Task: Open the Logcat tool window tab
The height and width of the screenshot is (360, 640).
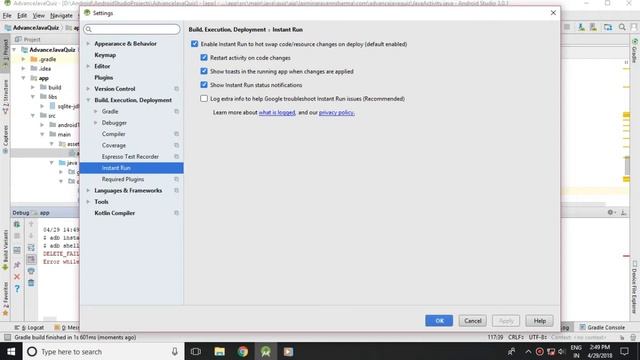Action: coord(29,327)
